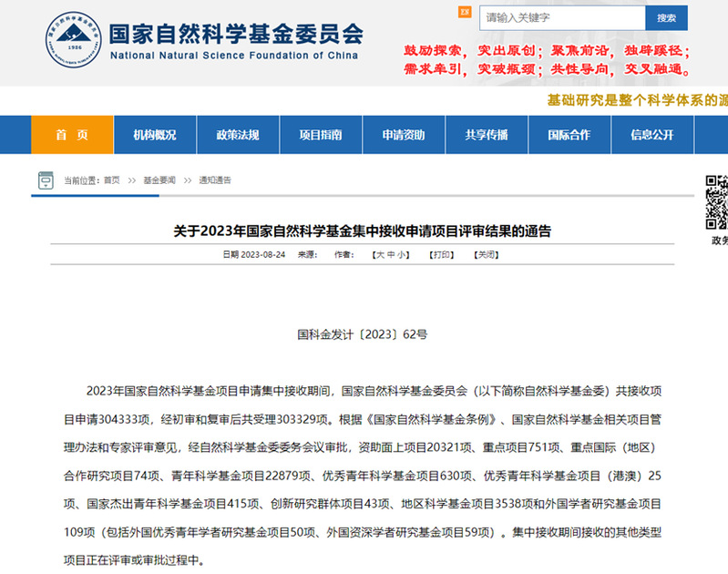Go to 通知通告 in the breadcrumb
This screenshot has height=574, width=728.
[x=215, y=180]
